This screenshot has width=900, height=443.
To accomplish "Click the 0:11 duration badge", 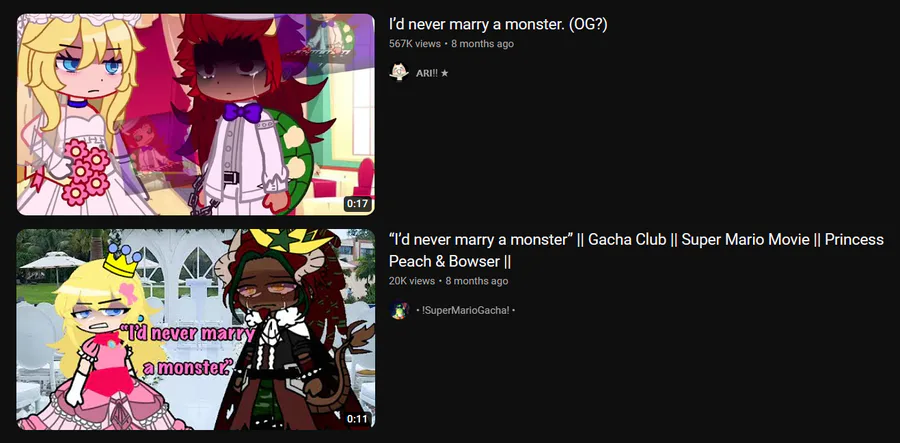I will (x=357, y=418).
